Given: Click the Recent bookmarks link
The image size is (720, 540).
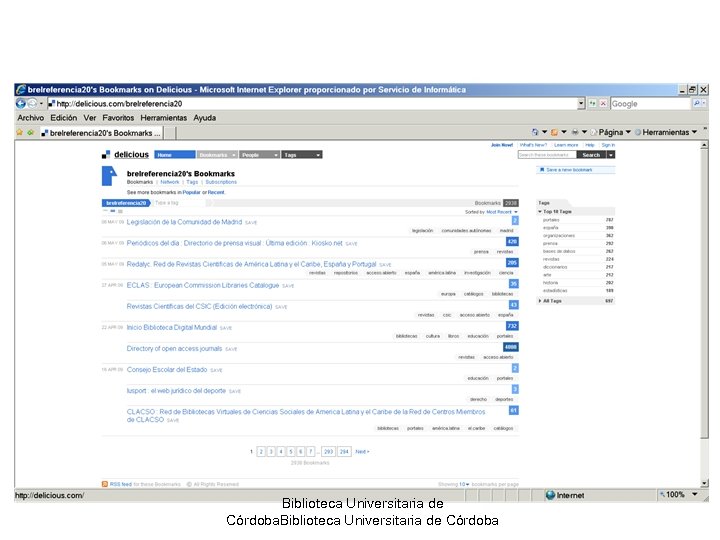Looking at the screenshot, I should (x=216, y=192).
